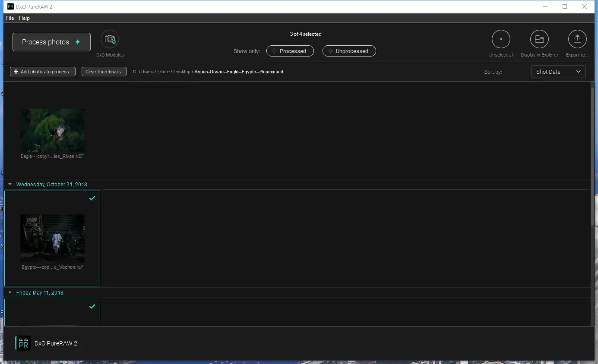The image size is (598, 364).
Task: Click the Desktop folder in path breadcrumb
Action: 182,72
